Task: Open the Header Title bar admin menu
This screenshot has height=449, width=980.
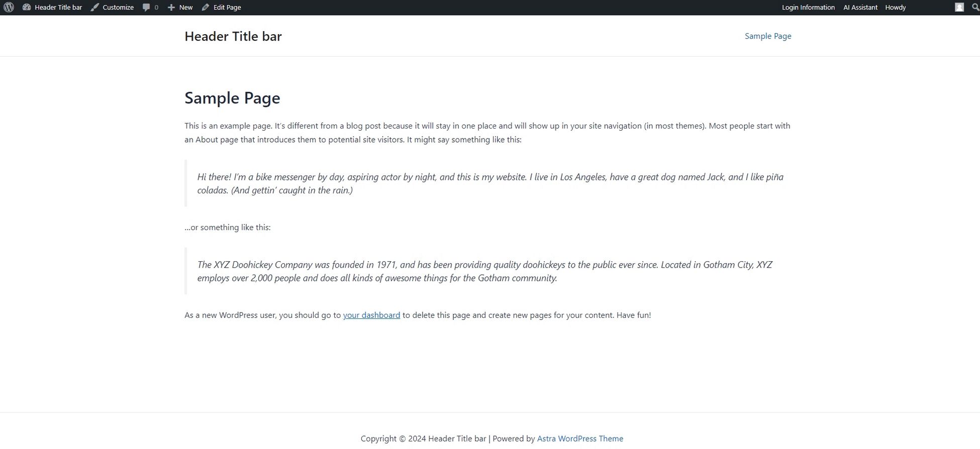Action: click(58, 7)
